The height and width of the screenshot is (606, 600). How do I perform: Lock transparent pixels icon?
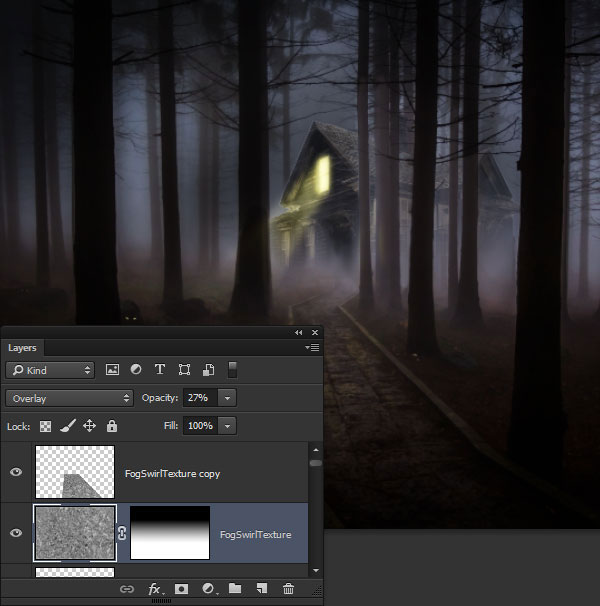(46, 426)
